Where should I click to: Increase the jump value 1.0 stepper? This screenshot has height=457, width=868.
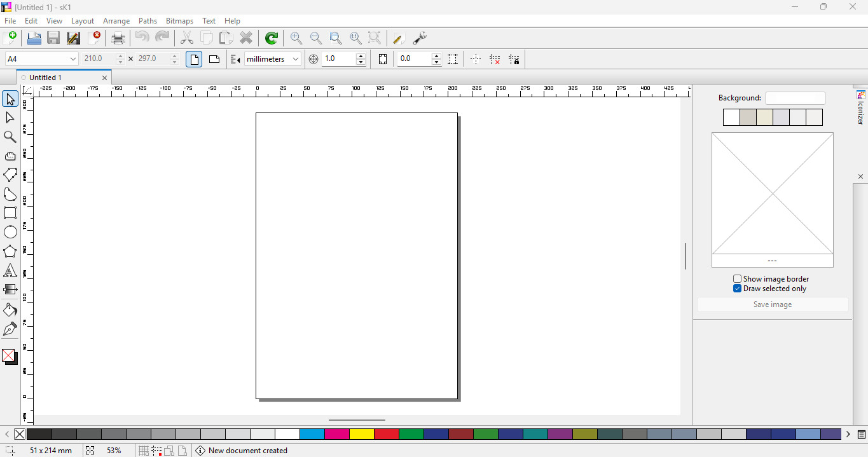point(361,56)
